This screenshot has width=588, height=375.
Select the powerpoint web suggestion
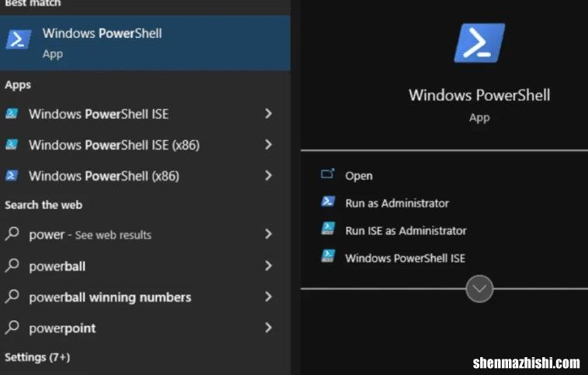tap(145, 329)
